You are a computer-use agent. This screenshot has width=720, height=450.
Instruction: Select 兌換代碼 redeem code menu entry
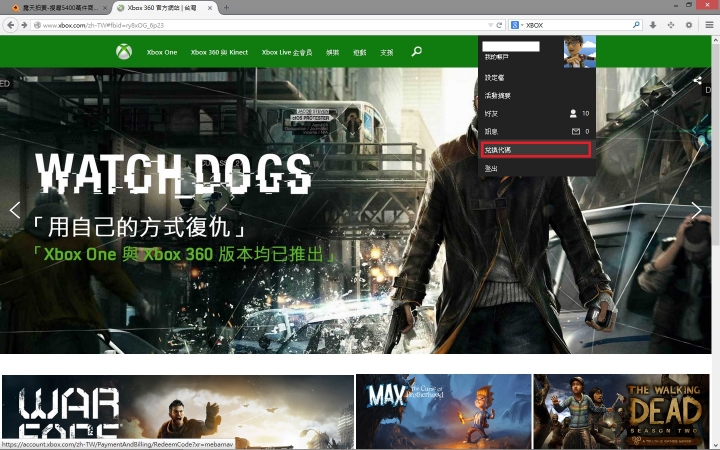pyautogui.click(x=535, y=150)
